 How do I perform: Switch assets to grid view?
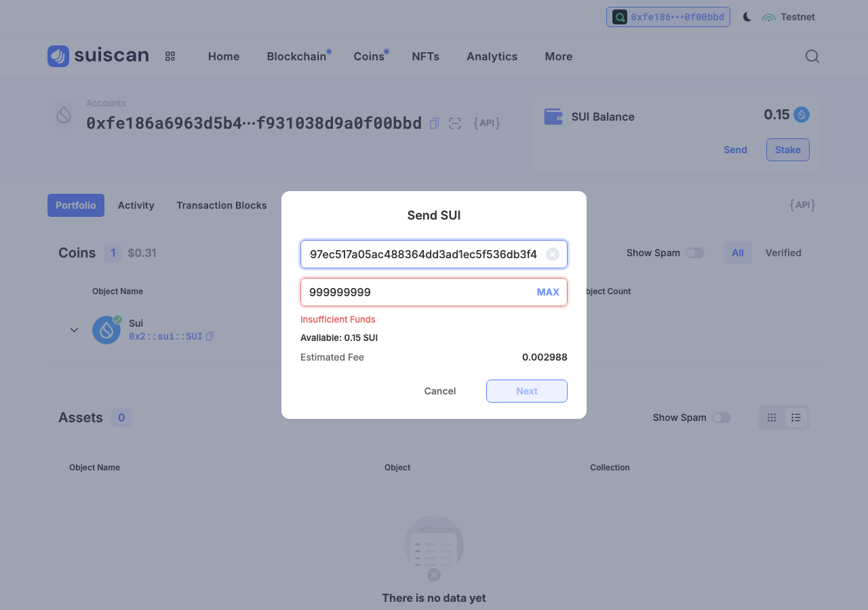pyautogui.click(x=772, y=418)
